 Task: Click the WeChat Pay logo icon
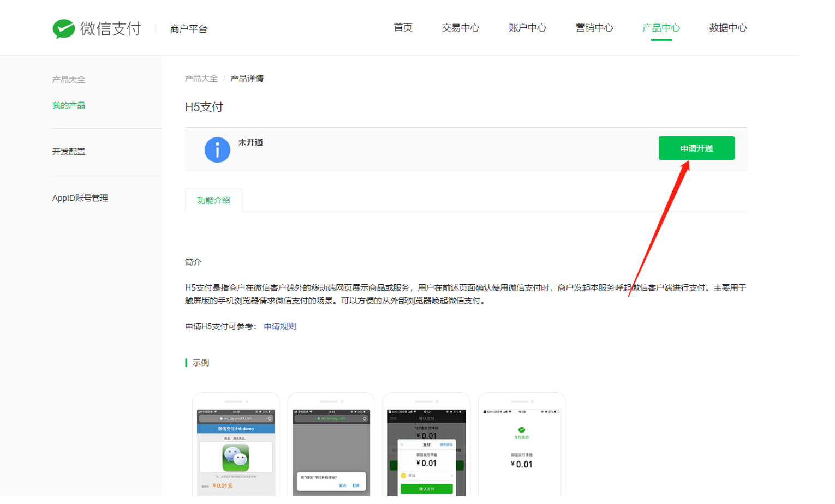(63, 28)
